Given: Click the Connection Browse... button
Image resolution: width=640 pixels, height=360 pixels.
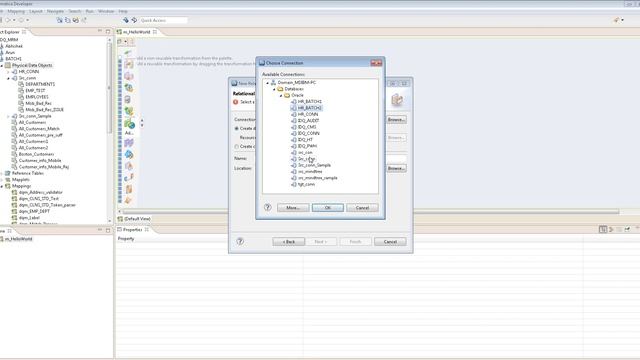Looking at the screenshot, I should 396,120.
